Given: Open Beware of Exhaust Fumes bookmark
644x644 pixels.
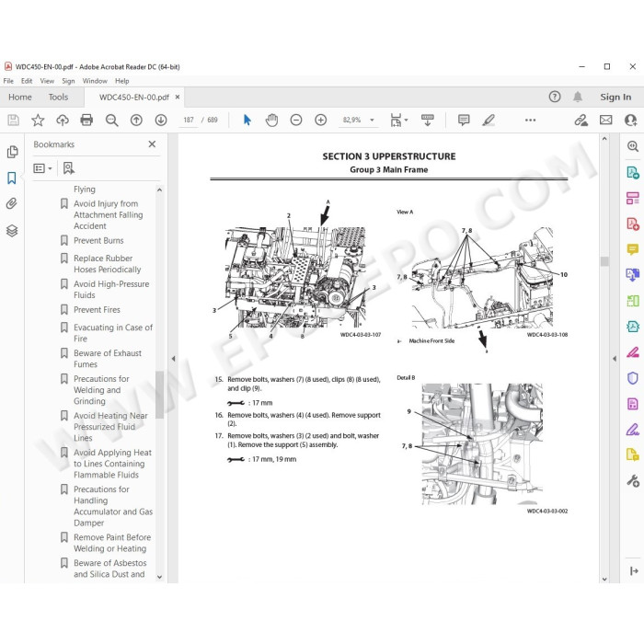Looking at the screenshot, I should (108, 359).
